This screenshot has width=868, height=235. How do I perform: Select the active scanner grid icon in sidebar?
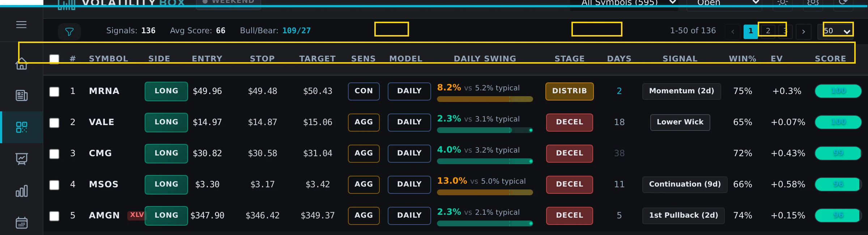[x=22, y=127]
